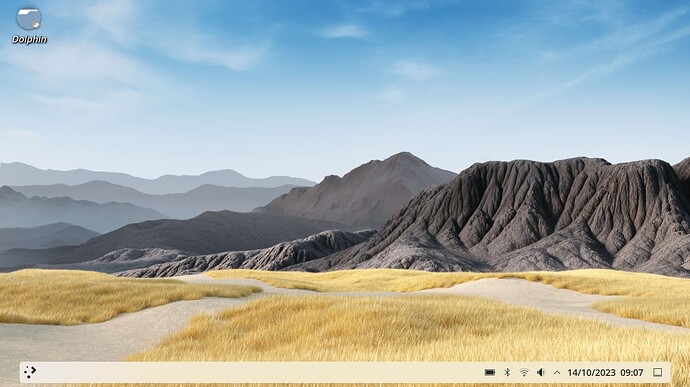Open the KDE application launcher
Screen dimensions: 690x387
tap(30, 372)
